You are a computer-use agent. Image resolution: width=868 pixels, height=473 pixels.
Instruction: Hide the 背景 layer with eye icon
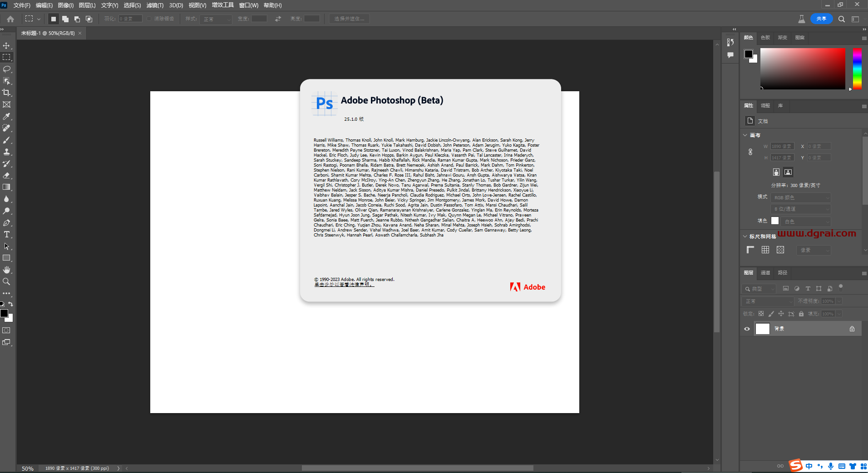pyautogui.click(x=747, y=329)
